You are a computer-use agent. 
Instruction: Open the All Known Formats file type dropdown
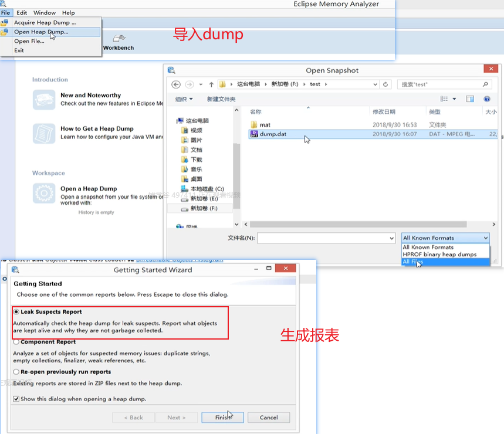click(445, 238)
